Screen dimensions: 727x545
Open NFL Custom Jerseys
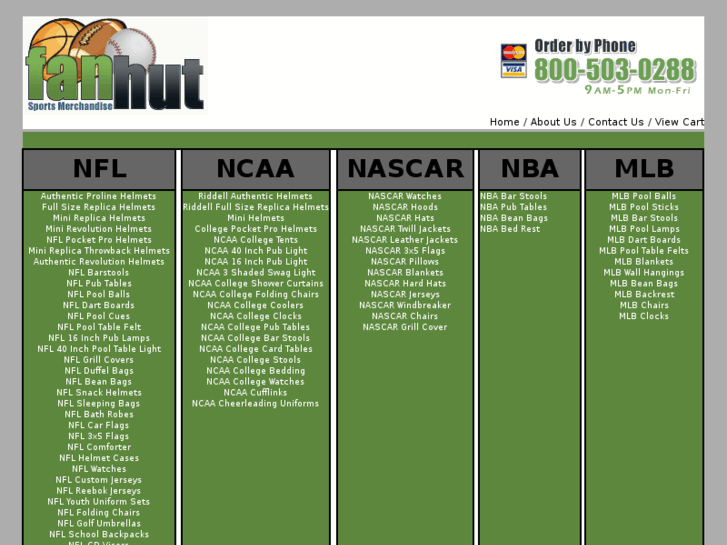pyautogui.click(x=98, y=480)
